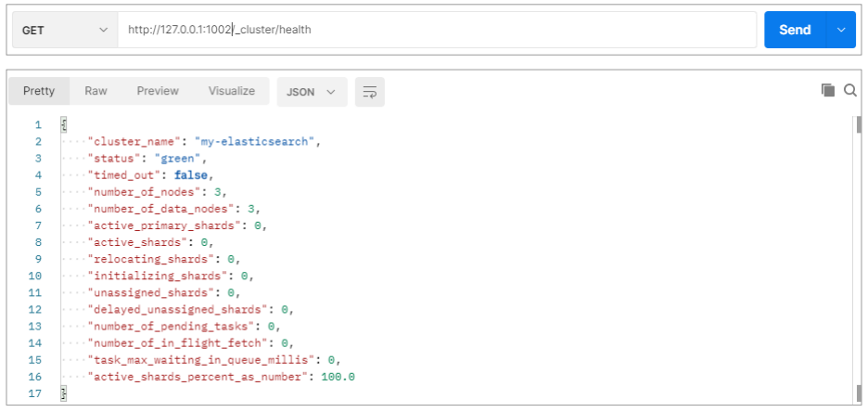Open the Send options dropdown arrow
Screen dimensions: 868x412
coord(841,30)
